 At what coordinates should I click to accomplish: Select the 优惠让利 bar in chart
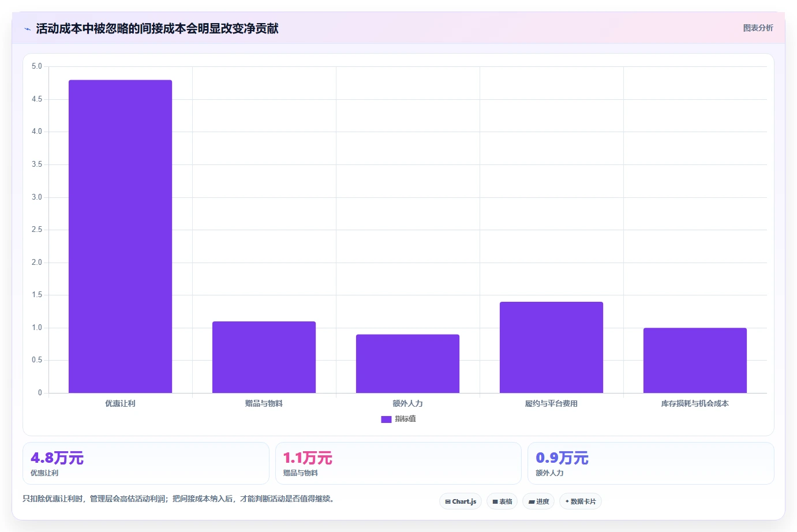coord(120,237)
